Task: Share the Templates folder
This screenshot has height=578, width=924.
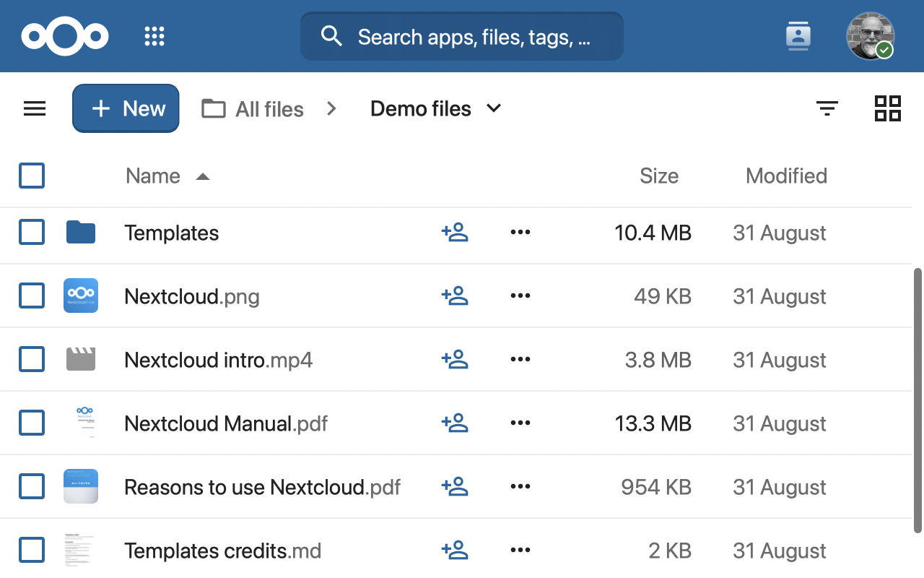Action: pos(455,233)
